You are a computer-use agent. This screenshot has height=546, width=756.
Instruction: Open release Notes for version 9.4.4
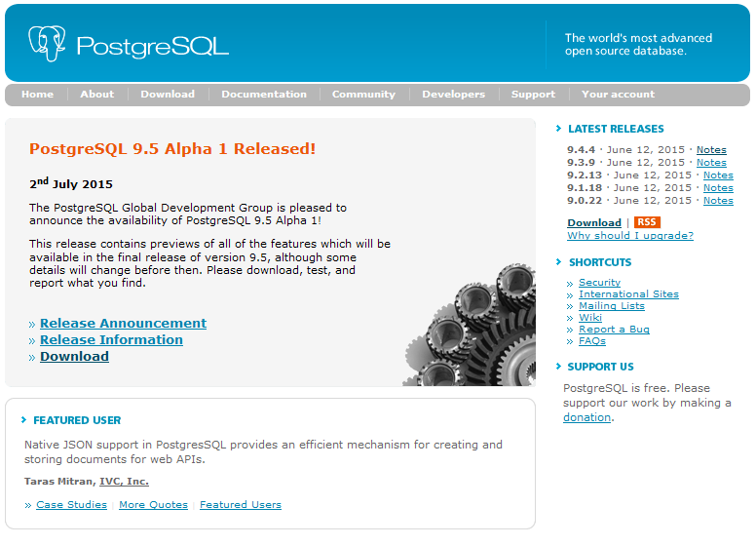pyautogui.click(x=711, y=150)
